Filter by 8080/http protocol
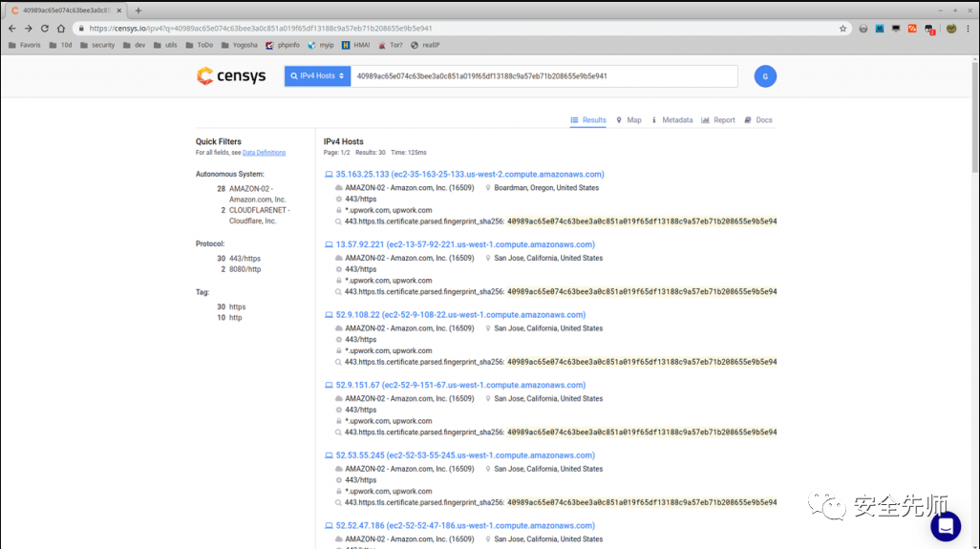 245,269
